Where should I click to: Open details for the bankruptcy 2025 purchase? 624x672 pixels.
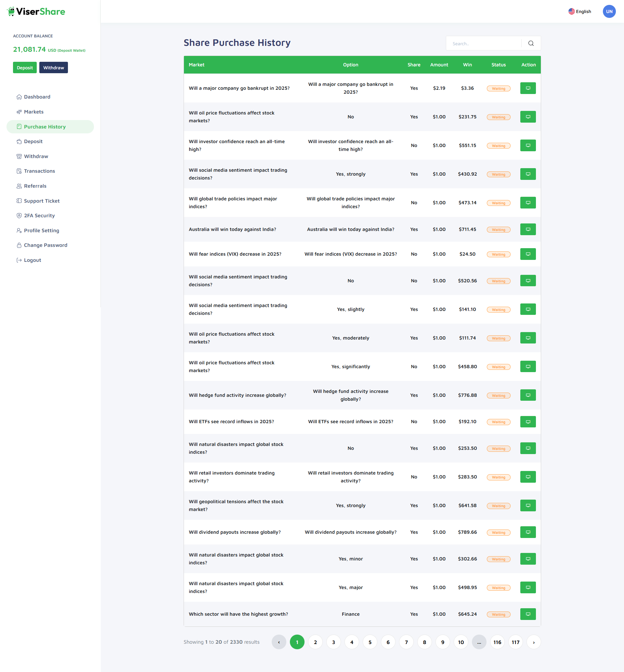click(x=528, y=88)
